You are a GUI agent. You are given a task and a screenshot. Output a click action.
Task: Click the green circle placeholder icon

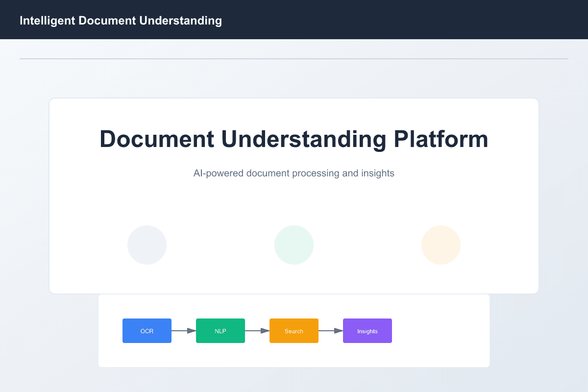294,245
